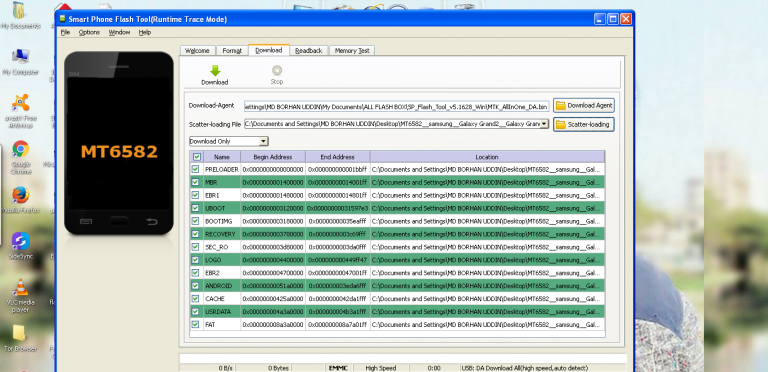
Task: Switch to the Format tab
Action: [232, 50]
